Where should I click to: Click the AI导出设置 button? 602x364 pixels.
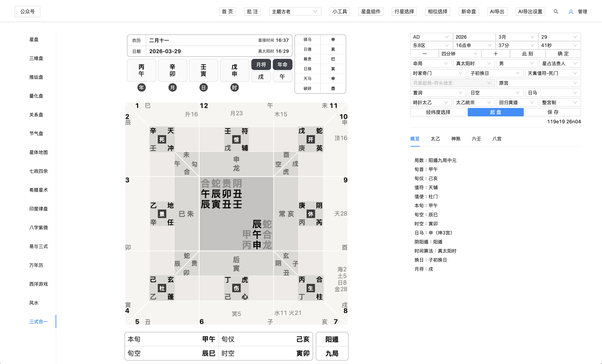(530, 11)
